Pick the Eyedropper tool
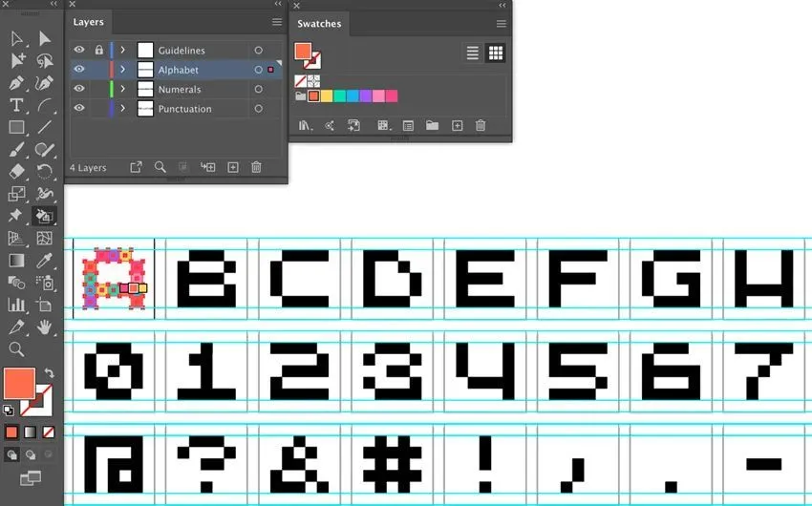This screenshot has width=812, height=506. tap(45, 261)
